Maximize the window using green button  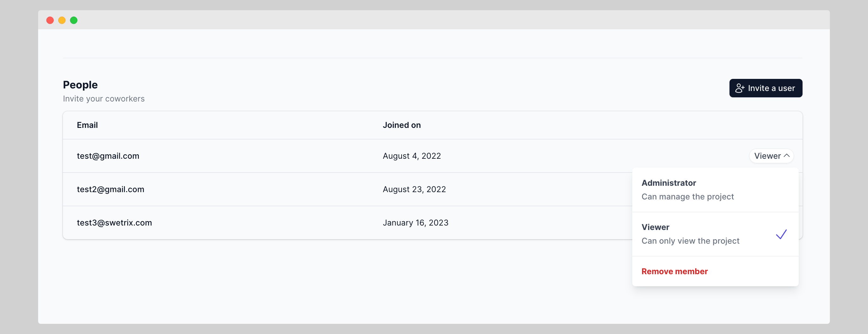pos(74,20)
